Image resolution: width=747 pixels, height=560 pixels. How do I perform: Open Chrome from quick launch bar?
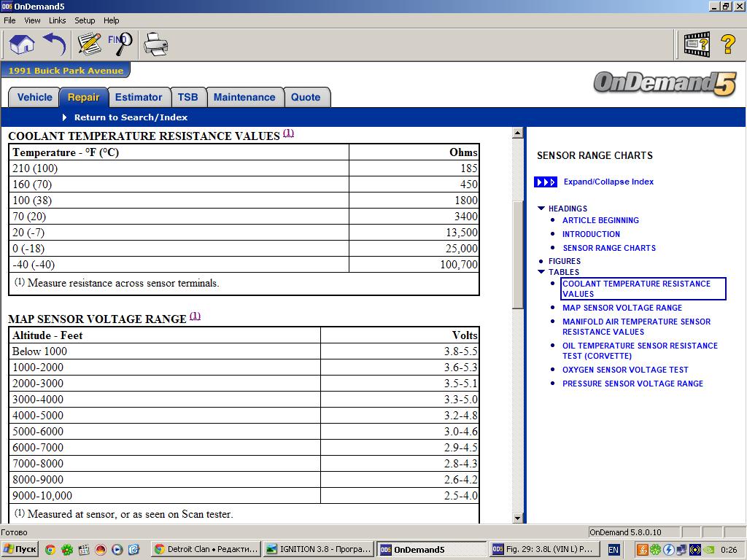click(x=50, y=550)
